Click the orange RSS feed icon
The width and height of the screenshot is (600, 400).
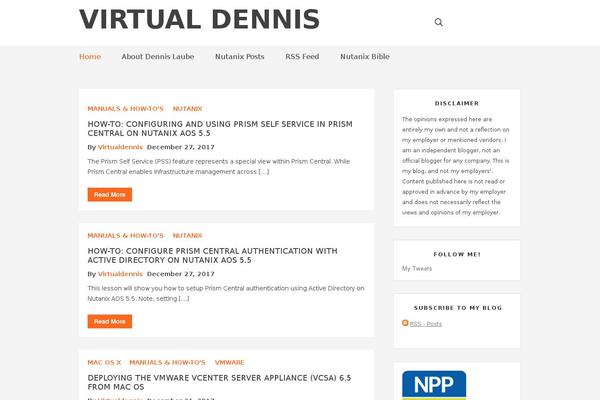[405, 323]
